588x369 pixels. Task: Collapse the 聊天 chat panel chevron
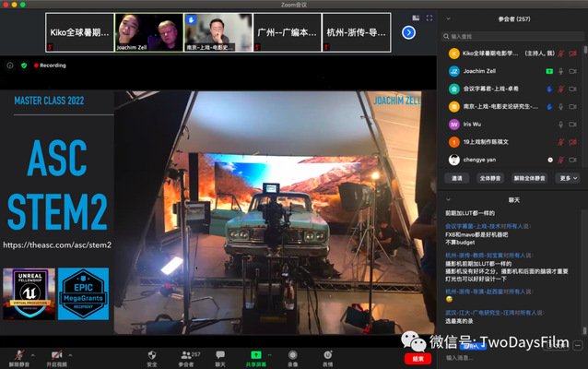click(x=448, y=199)
